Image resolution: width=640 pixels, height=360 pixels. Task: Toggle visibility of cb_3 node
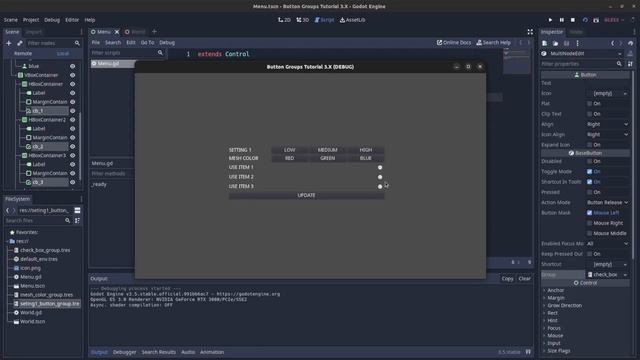click(x=73, y=182)
